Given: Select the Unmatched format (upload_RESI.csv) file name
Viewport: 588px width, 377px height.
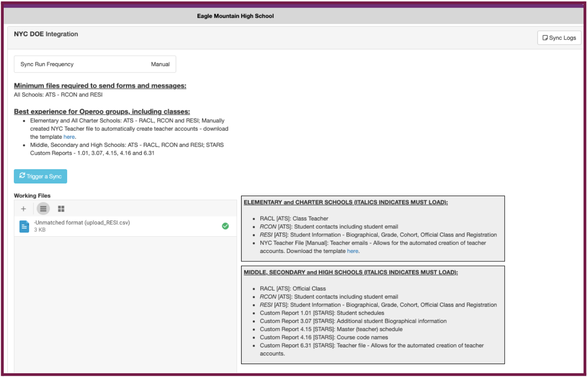Looking at the screenshot, I should (82, 222).
